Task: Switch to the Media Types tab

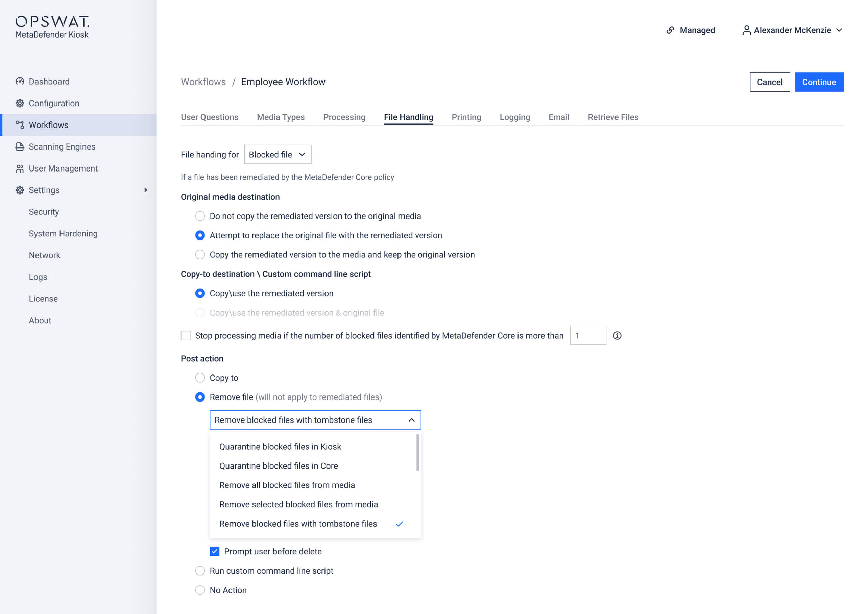Action: click(281, 117)
